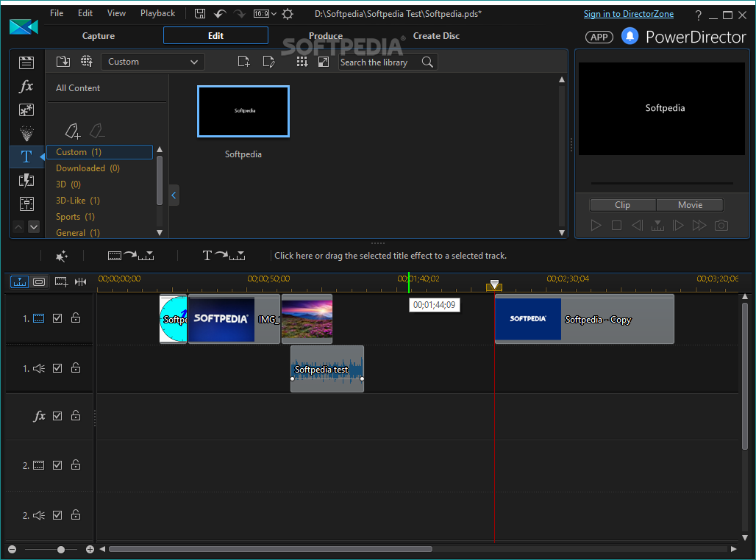
Task: Toggle enable checkbox for video track 1
Action: click(57, 318)
